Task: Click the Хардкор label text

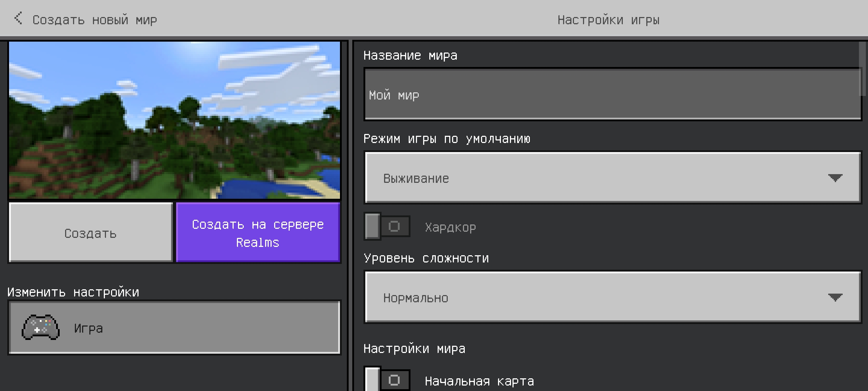Action: (450, 228)
